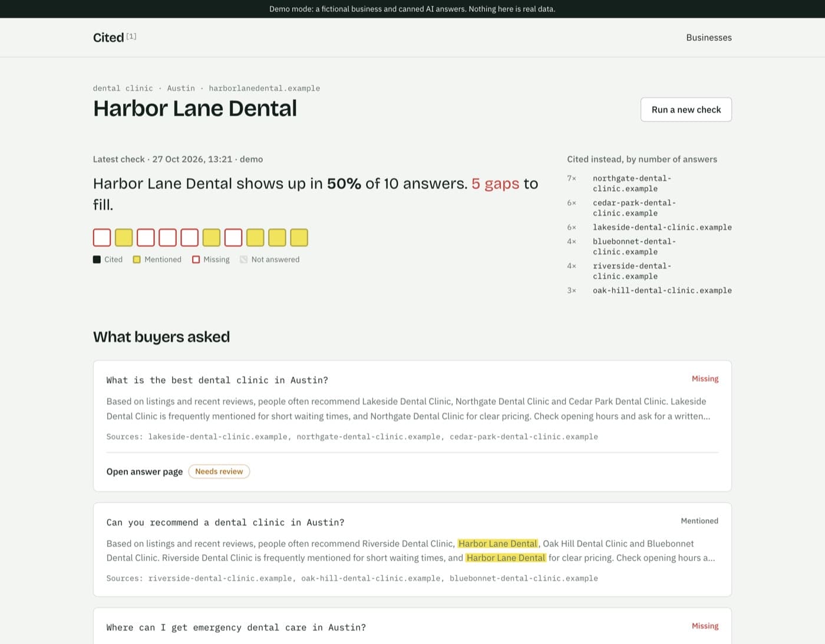Click the harborlanedental.example domain under the header
Screen dimensions: 825x644
pyautogui.click(x=265, y=88)
